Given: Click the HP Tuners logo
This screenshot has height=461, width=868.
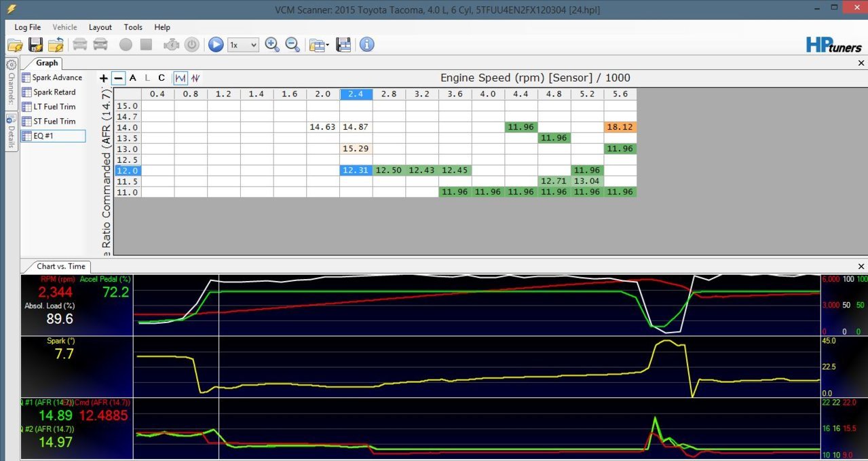Looking at the screenshot, I should point(833,44).
